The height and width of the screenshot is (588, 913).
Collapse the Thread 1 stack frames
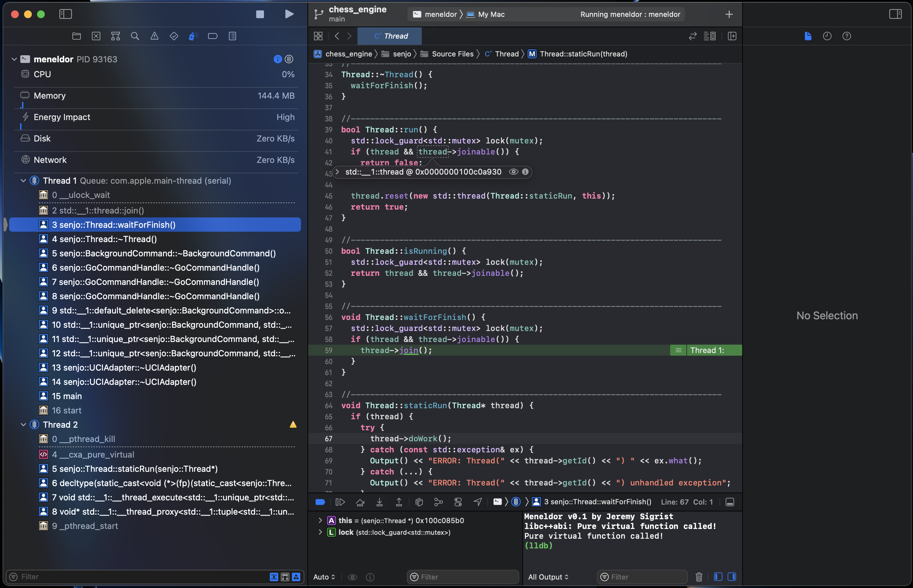click(23, 181)
